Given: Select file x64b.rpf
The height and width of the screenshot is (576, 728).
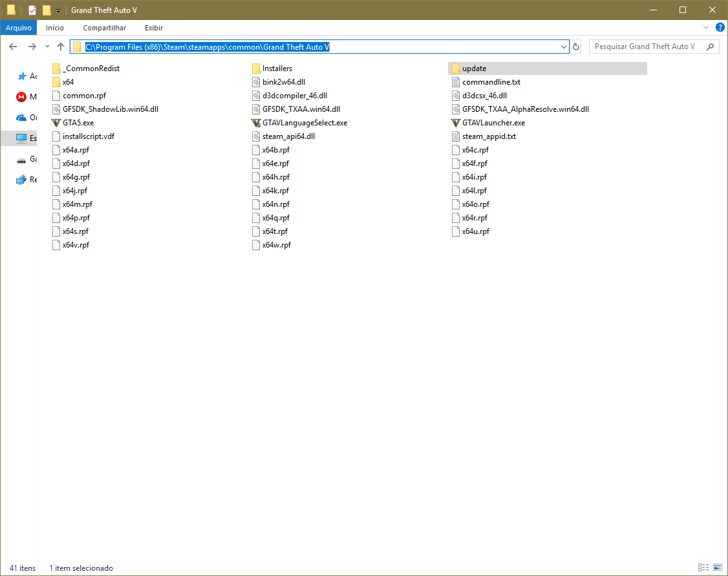Looking at the screenshot, I should pyautogui.click(x=271, y=150).
